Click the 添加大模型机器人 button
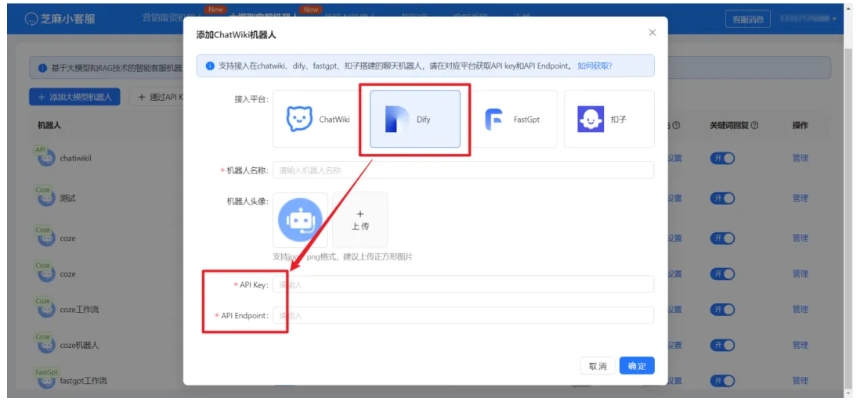The height and width of the screenshot is (402, 857). point(74,97)
